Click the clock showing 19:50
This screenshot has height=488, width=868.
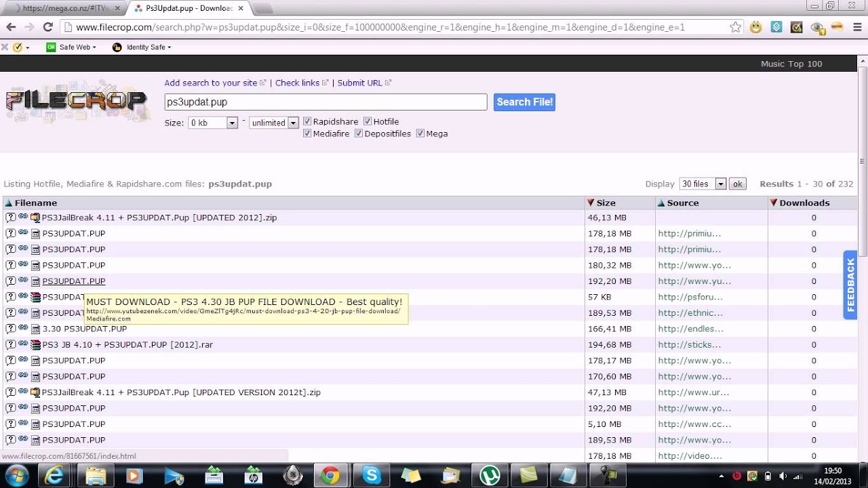(x=832, y=471)
